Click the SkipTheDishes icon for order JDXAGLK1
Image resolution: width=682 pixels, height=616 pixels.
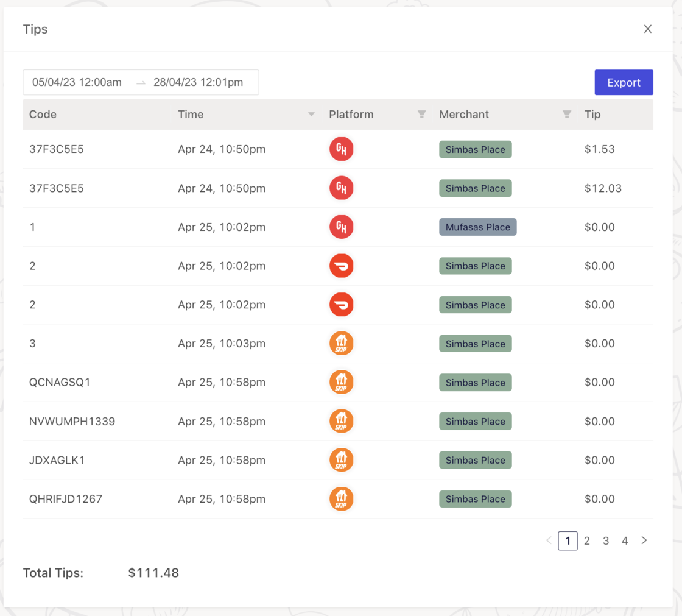tap(341, 460)
